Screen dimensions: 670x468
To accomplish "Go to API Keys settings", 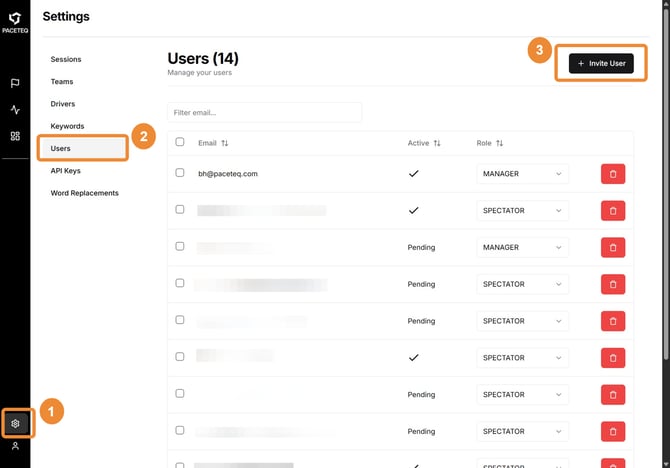I will (x=65, y=171).
